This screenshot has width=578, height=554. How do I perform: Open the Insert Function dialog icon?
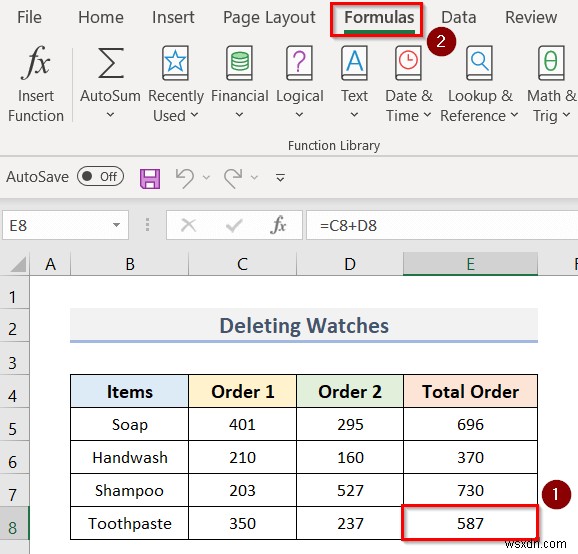point(36,63)
